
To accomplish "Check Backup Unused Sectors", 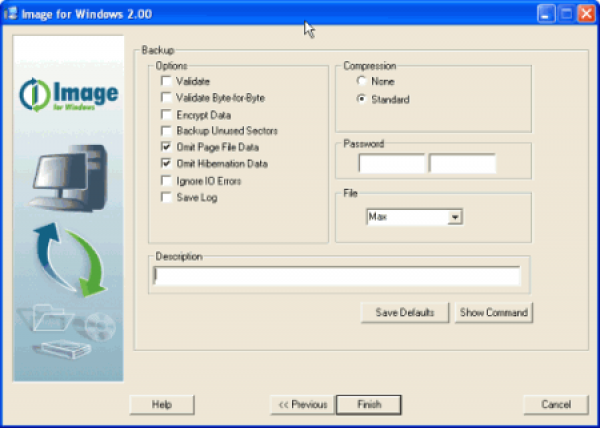I will 166,131.
